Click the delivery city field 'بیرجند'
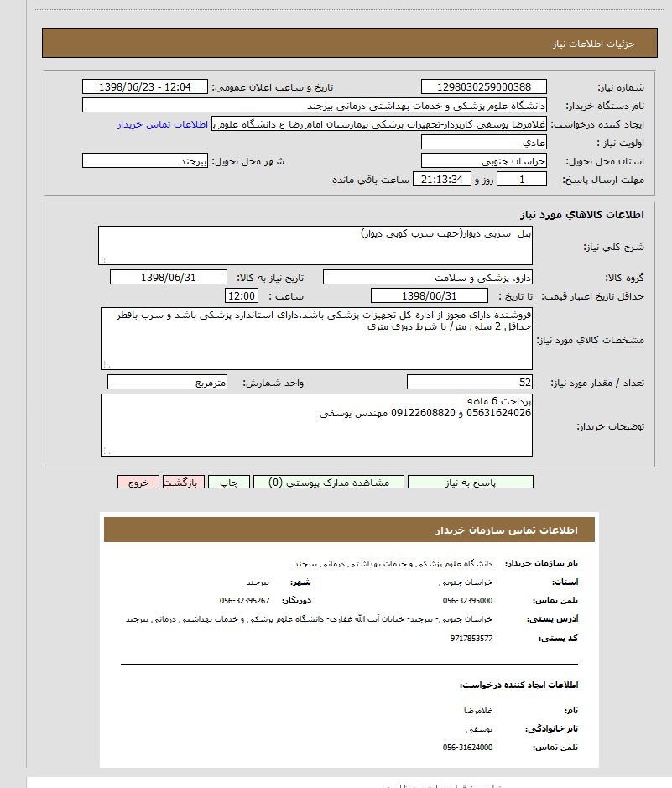 pyautogui.click(x=145, y=161)
